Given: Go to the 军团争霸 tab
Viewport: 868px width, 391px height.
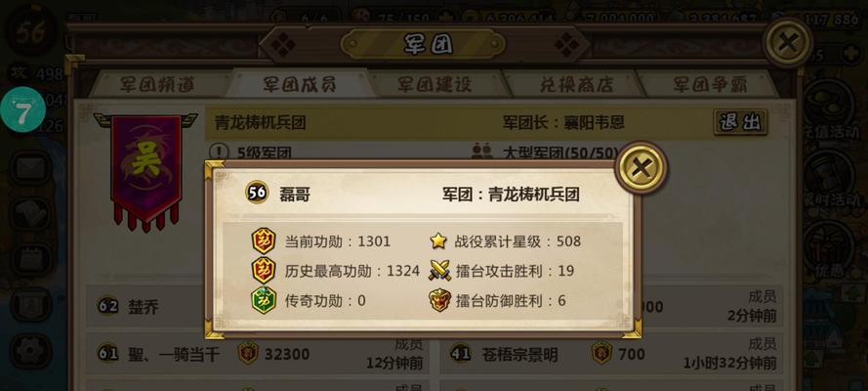Looking at the screenshot, I should (x=710, y=85).
